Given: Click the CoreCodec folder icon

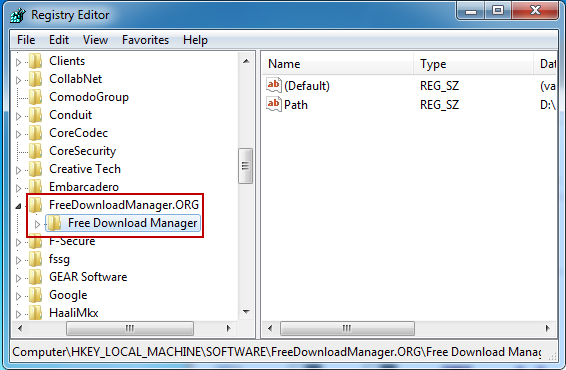Looking at the screenshot, I should [35, 133].
